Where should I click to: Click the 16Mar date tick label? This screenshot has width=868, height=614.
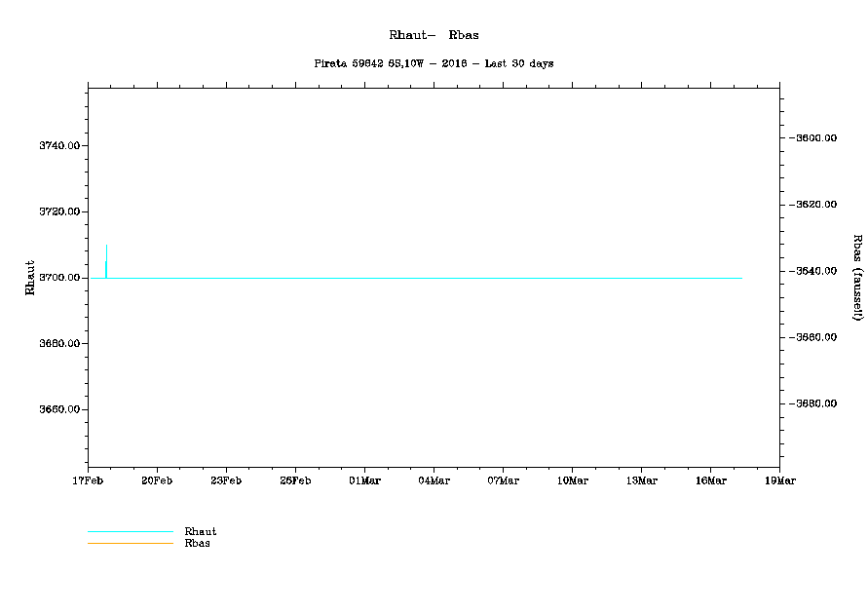point(710,480)
